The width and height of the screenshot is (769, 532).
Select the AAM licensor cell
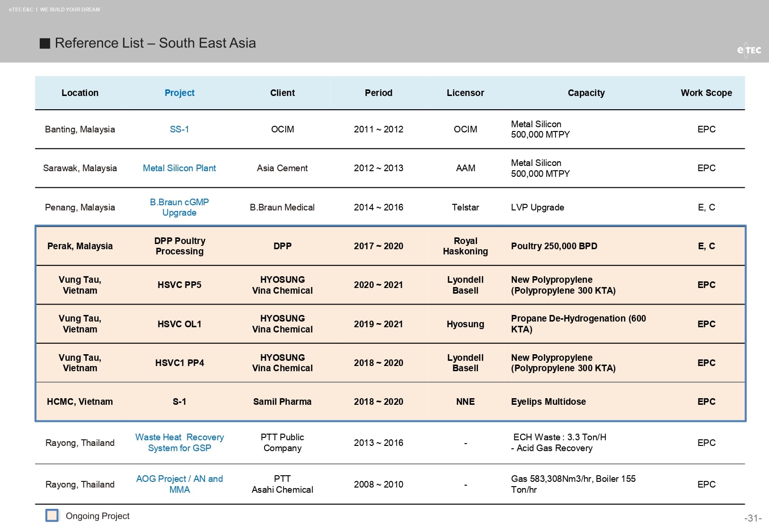click(465, 168)
